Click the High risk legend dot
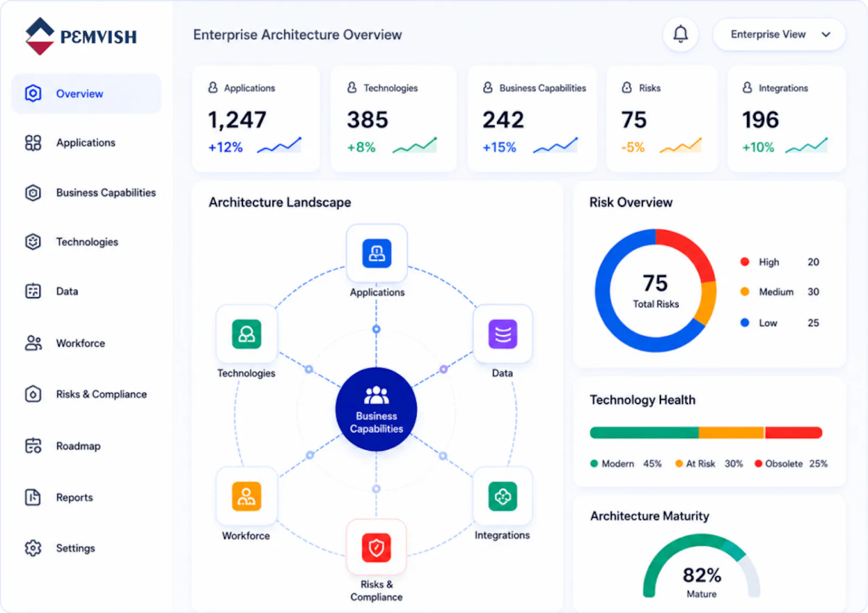 (745, 262)
